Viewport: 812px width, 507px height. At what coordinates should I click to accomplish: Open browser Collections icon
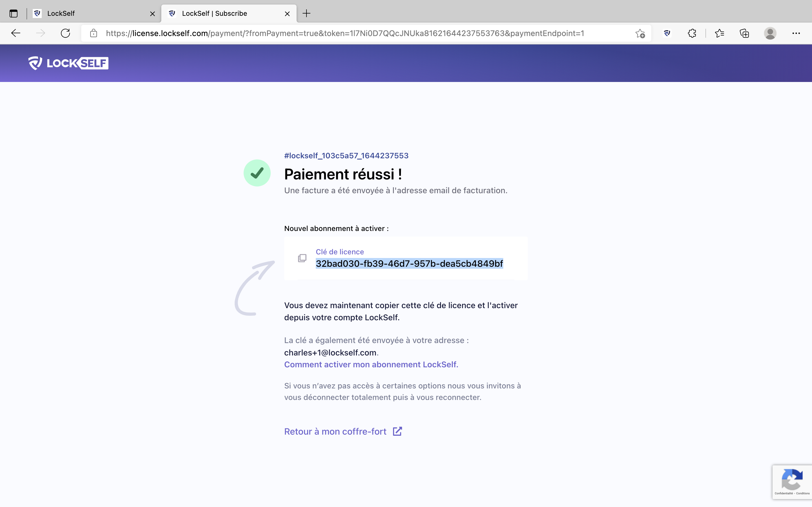click(744, 33)
